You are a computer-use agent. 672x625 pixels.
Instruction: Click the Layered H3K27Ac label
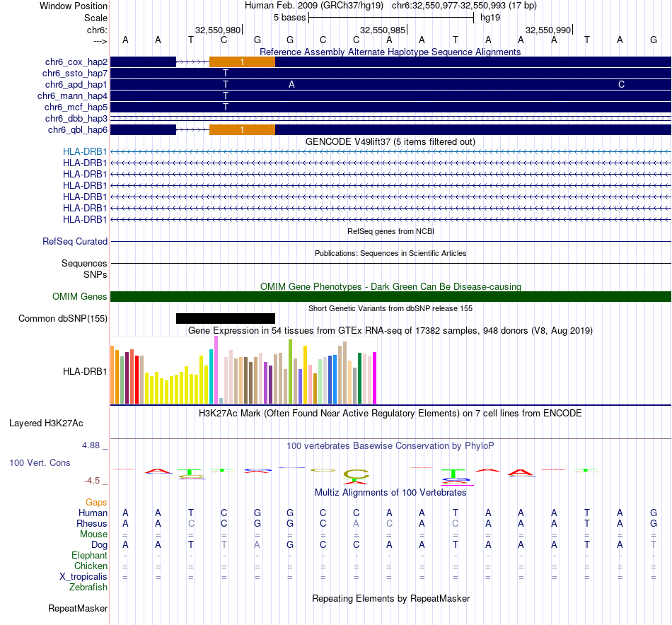pyautogui.click(x=46, y=424)
